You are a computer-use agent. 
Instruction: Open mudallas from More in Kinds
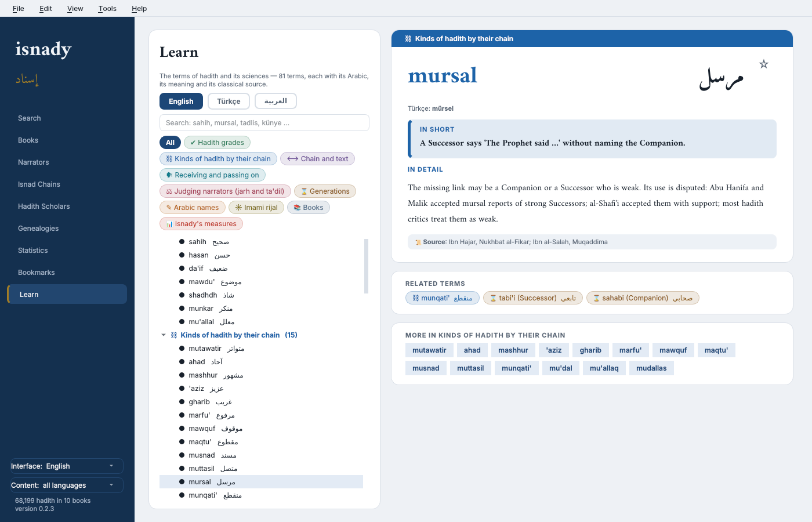pos(651,368)
